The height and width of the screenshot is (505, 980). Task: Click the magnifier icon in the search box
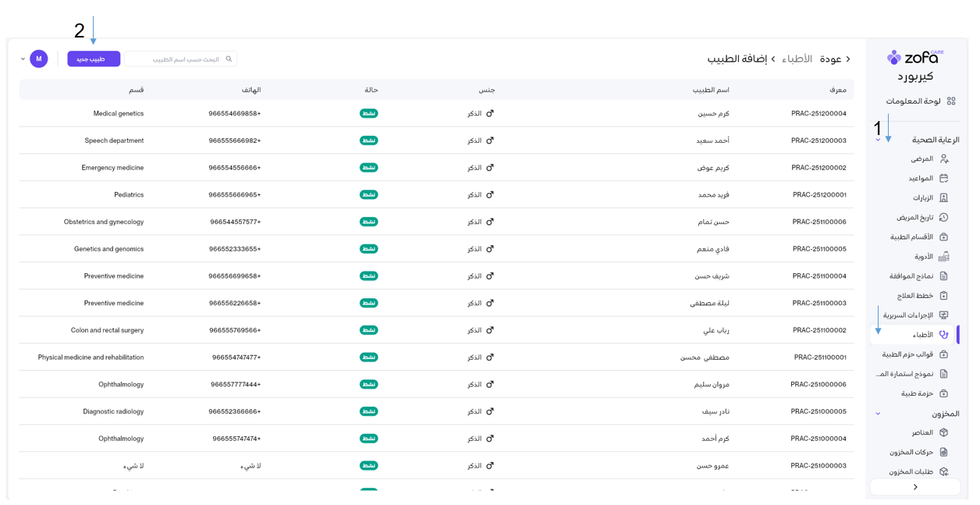tap(229, 59)
